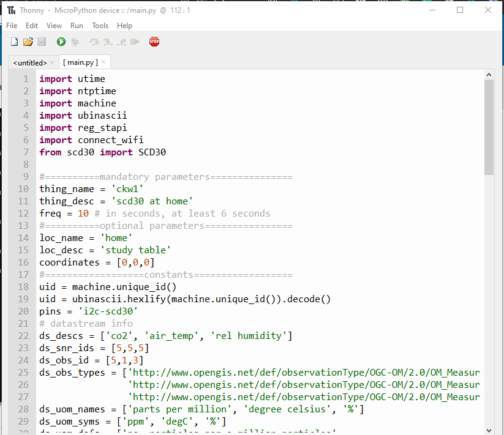Viewport: 504px width, 435px height.
Task: Click the Save floppy disk icon
Action: pyautogui.click(x=42, y=42)
